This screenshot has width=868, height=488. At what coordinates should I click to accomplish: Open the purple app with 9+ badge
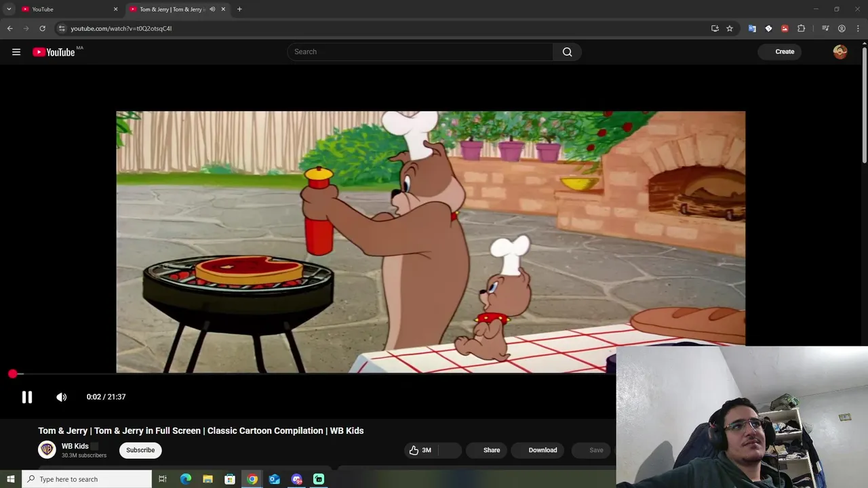(296, 479)
